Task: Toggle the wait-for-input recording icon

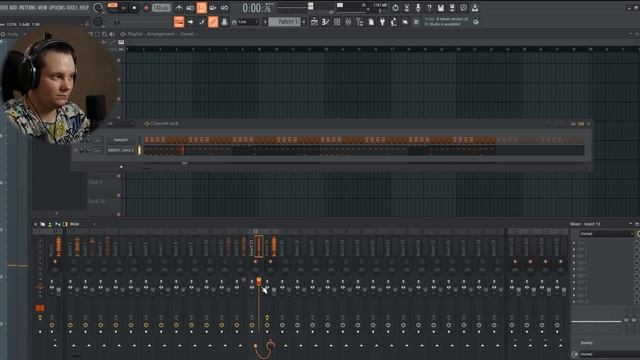Action: click(x=190, y=8)
